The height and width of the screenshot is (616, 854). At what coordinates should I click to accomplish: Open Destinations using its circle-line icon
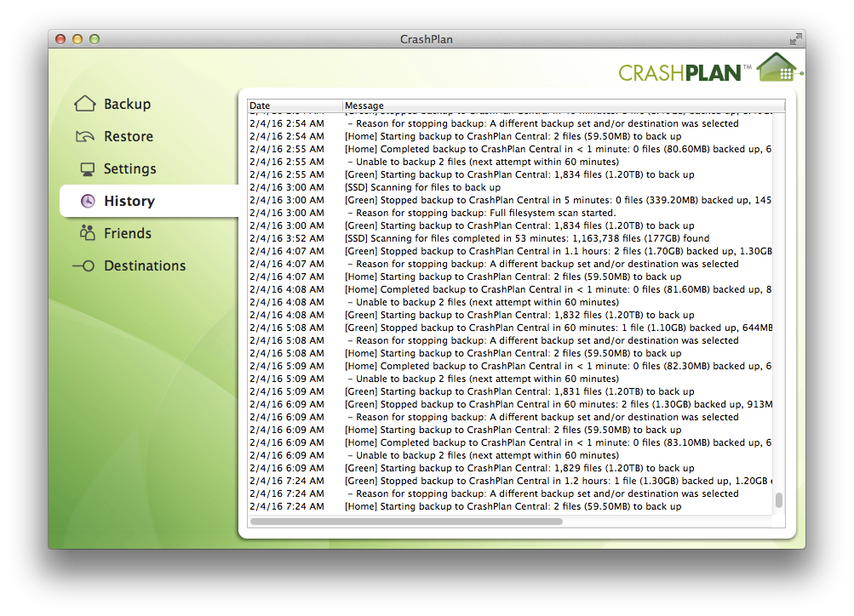(84, 265)
